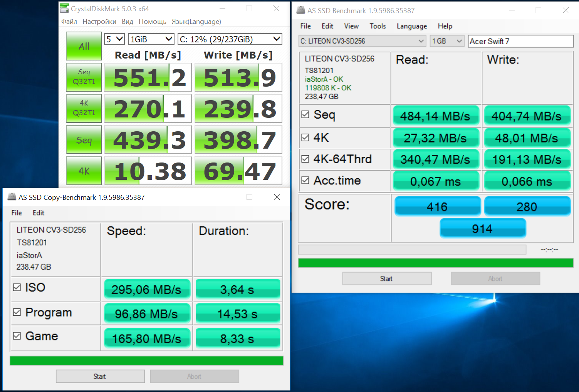Screen dimensions: 579x392
Task: Click the CrystalDiskMark title bar app icon
Action: (x=65, y=8)
